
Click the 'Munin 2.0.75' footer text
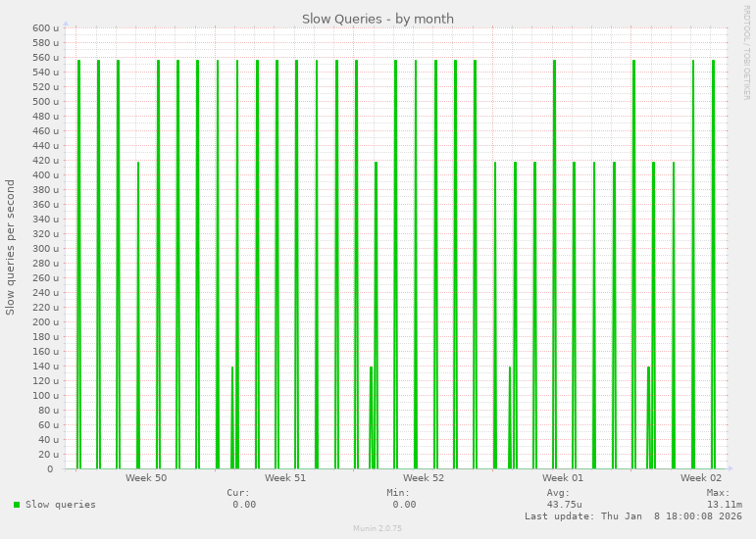point(378,528)
